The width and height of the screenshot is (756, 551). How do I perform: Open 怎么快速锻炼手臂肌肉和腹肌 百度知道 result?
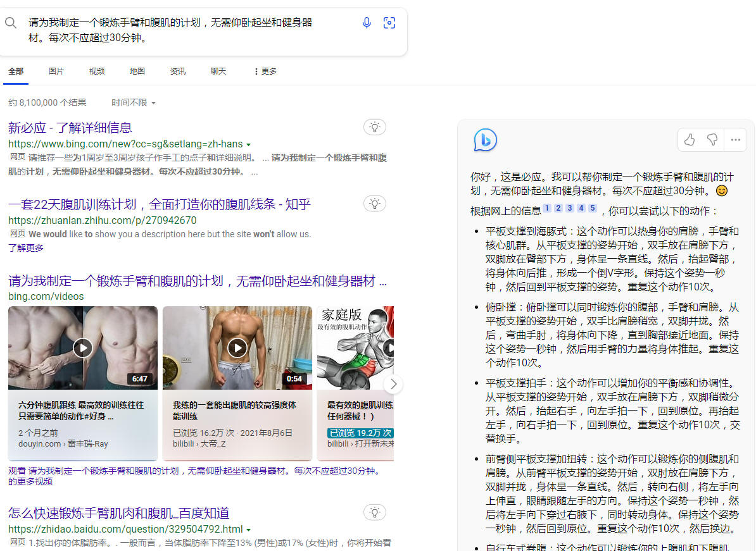coord(118,513)
